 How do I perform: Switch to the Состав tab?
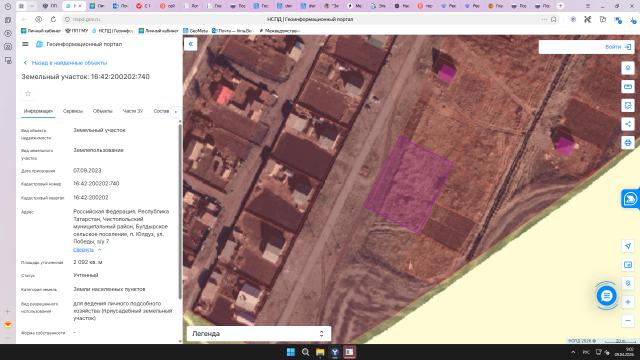tap(161, 111)
